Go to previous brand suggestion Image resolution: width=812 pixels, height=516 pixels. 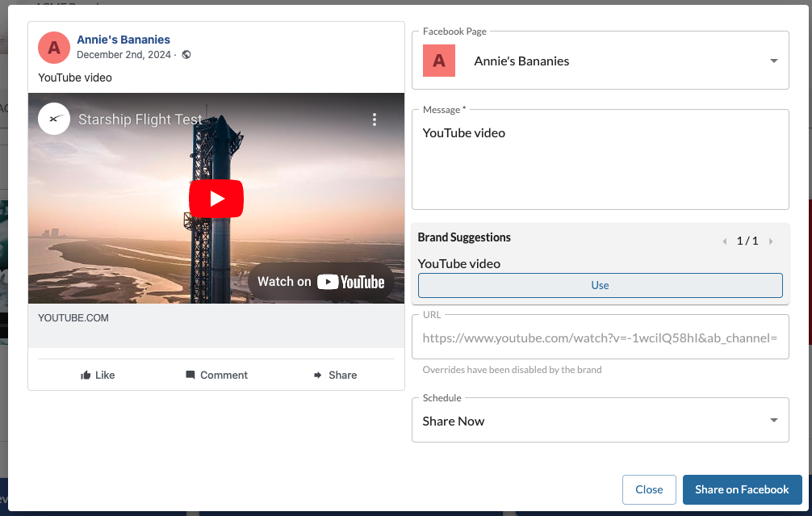click(x=725, y=241)
